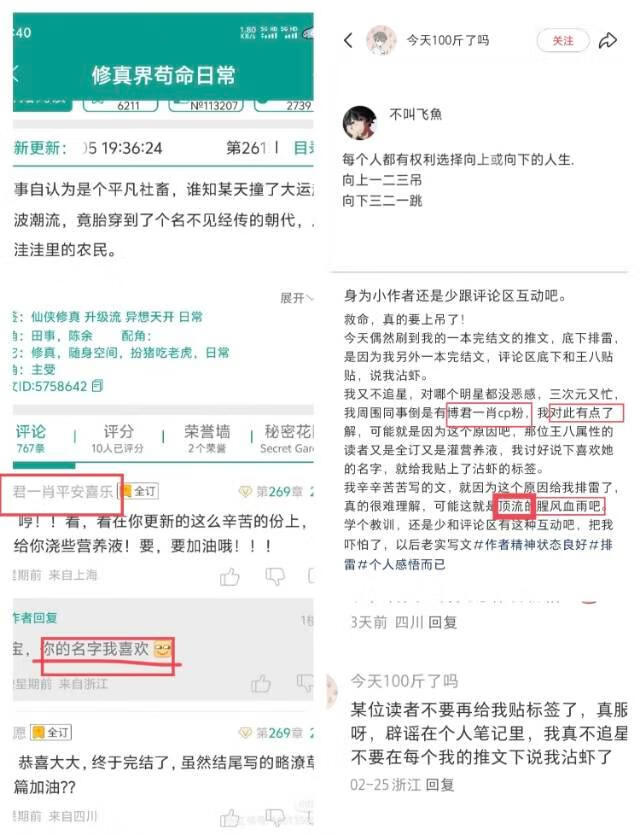
Task: Tap the 仙侠修真 genre tag
Action: (55, 317)
